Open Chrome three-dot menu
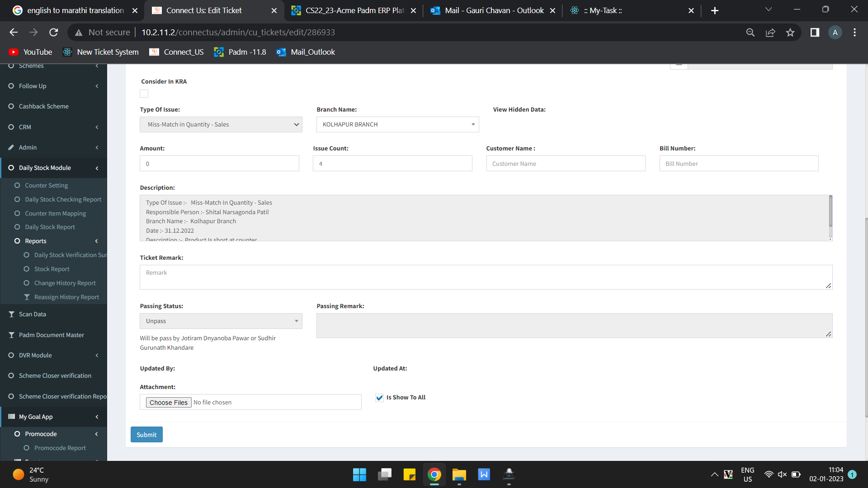Screen dimensions: 868x488 (x=854, y=32)
